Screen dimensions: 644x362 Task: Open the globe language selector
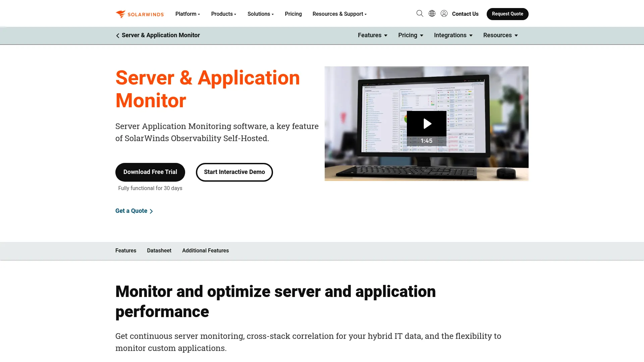(432, 14)
